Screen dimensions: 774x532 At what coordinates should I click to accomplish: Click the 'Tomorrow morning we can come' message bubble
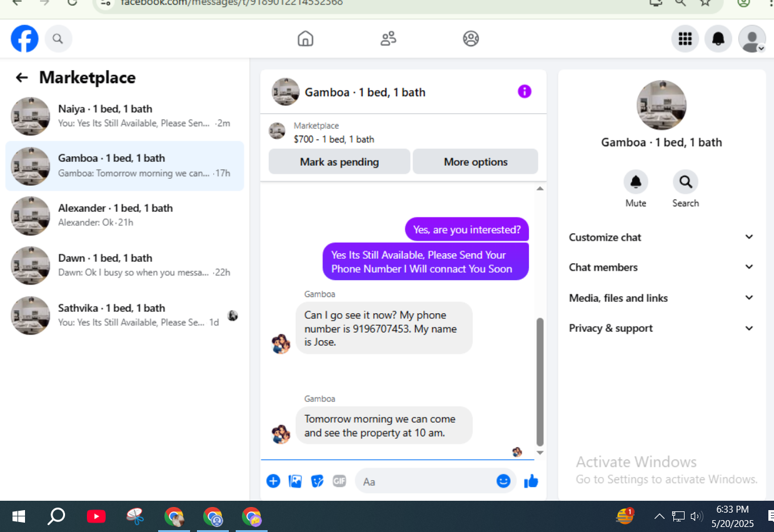pyautogui.click(x=384, y=426)
